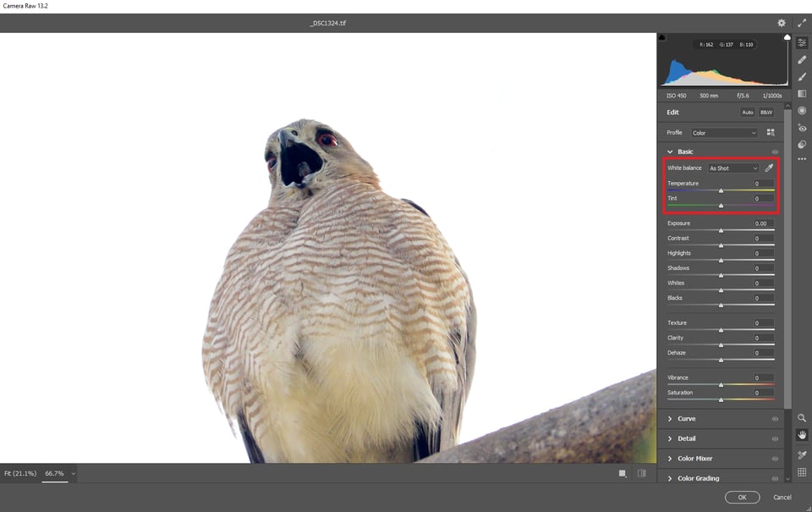The image size is (812, 512).
Task: Select the Zoom magnifier tool
Action: point(802,418)
